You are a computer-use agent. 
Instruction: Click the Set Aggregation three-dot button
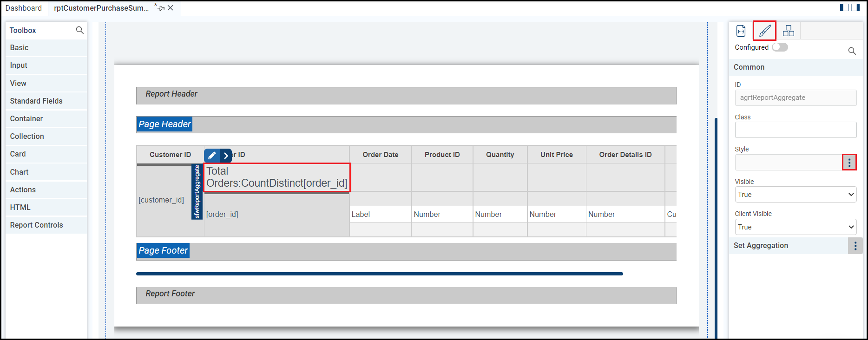click(x=855, y=246)
